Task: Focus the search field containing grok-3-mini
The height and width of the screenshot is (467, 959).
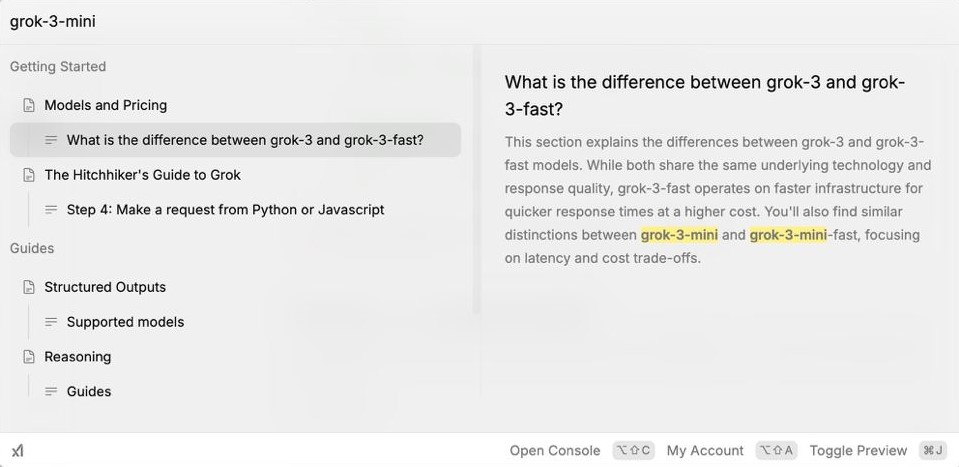Action: 480,22
